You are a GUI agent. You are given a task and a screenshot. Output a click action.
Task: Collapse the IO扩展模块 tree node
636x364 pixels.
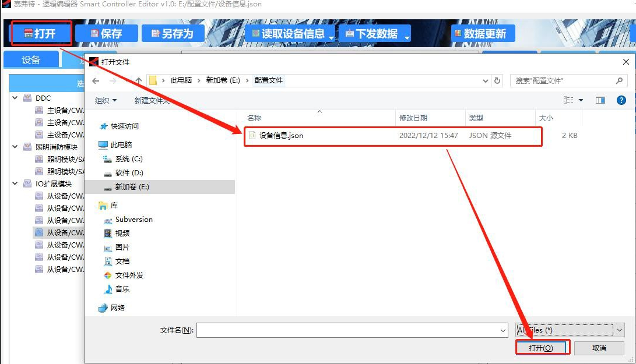pos(15,183)
